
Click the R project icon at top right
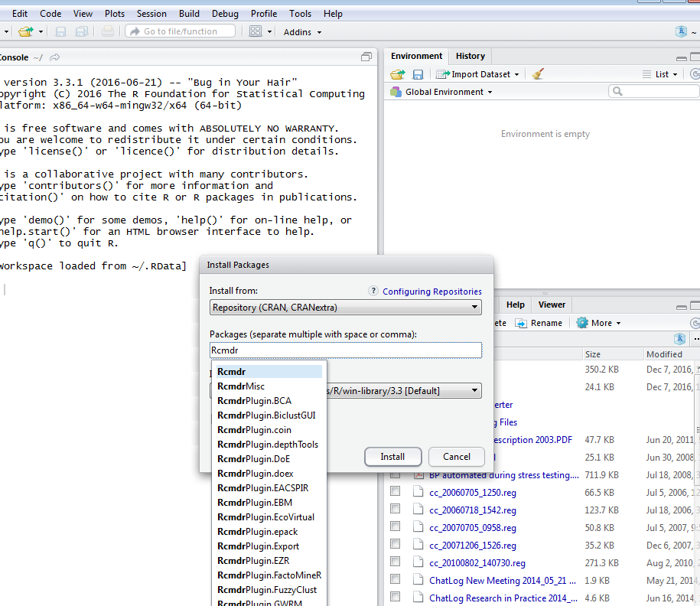click(680, 31)
